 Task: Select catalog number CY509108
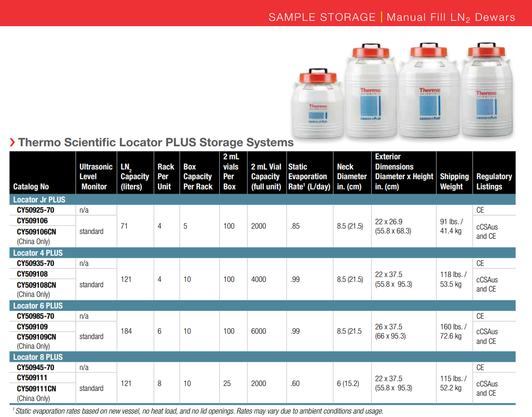[x=32, y=274]
